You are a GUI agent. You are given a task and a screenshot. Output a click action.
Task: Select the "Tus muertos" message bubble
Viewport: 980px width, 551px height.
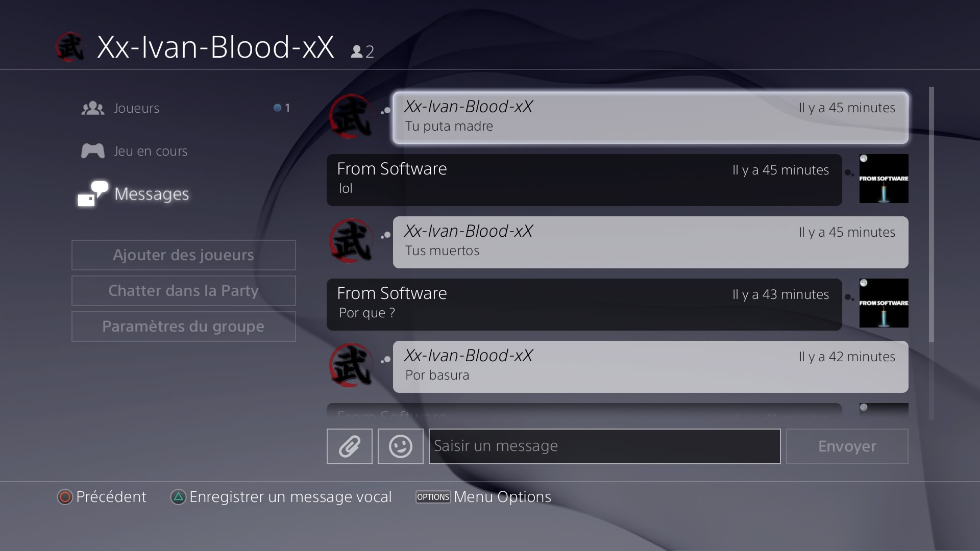click(x=651, y=242)
